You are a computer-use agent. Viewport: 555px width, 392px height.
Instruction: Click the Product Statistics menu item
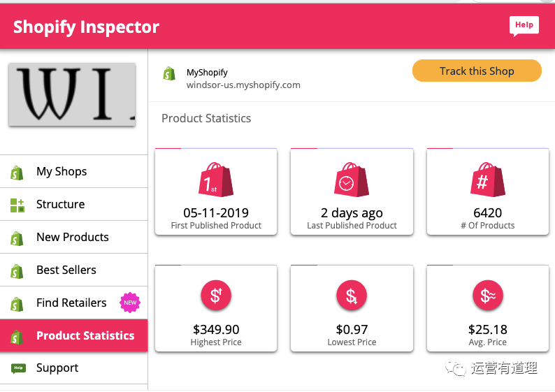(85, 335)
